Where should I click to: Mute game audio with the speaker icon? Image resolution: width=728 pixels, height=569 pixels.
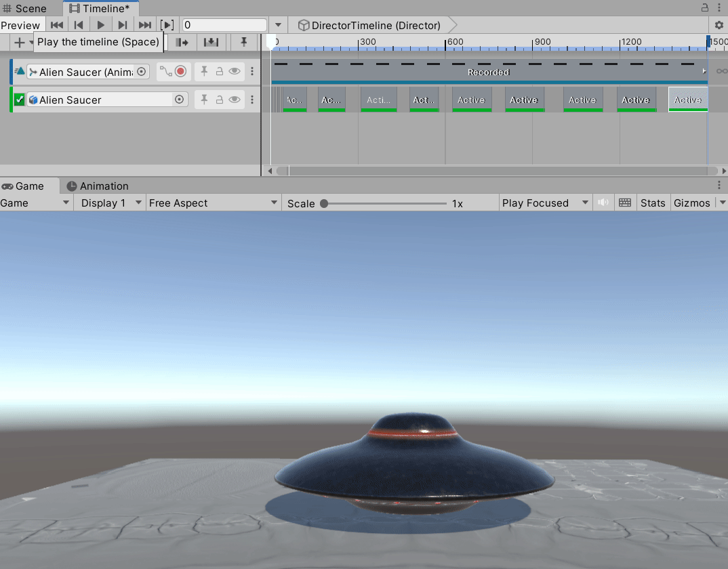(x=604, y=202)
